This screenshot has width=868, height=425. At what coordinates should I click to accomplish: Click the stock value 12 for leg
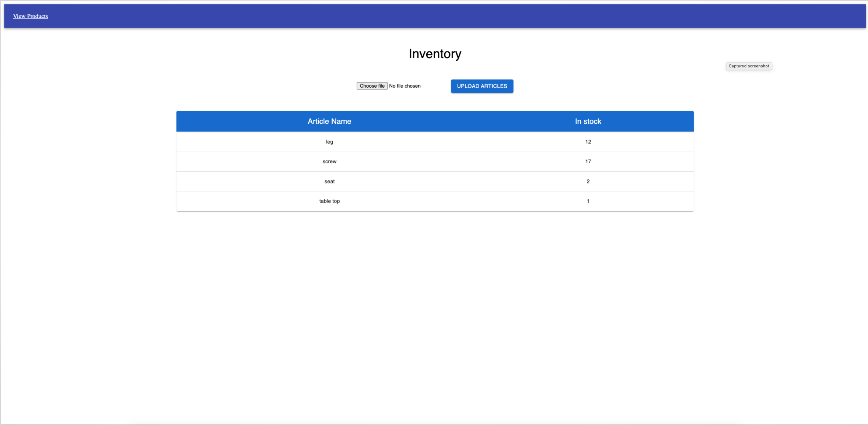(x=588, y=142)
